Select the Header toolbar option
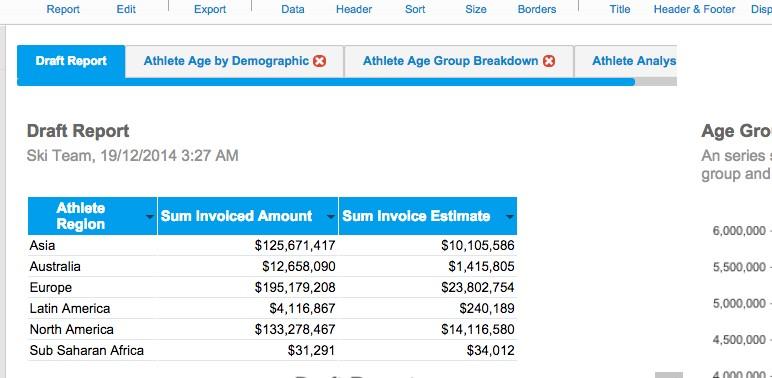Screen dimensions: 772x378 point(354,9)
